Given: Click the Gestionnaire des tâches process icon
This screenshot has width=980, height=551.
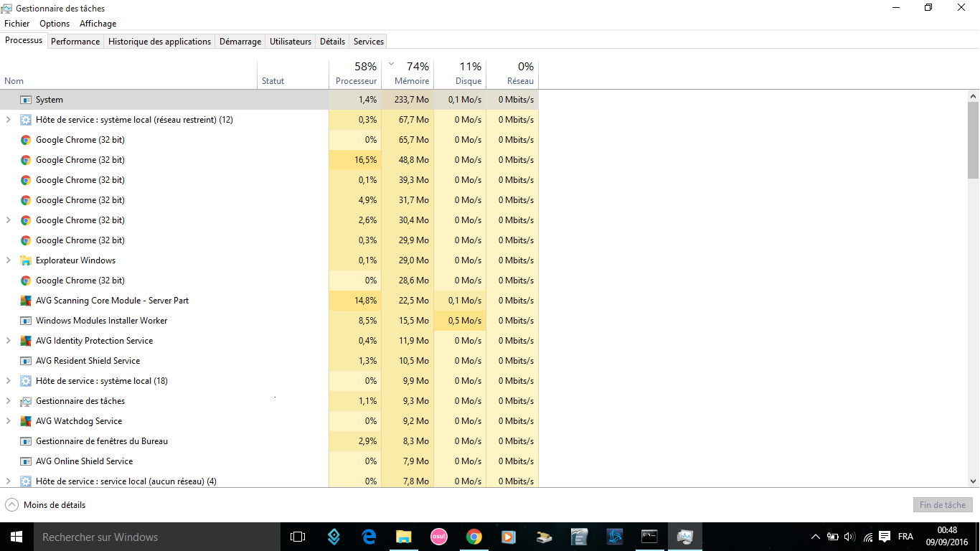Looking at the screenshot, I should coord(26,401).
